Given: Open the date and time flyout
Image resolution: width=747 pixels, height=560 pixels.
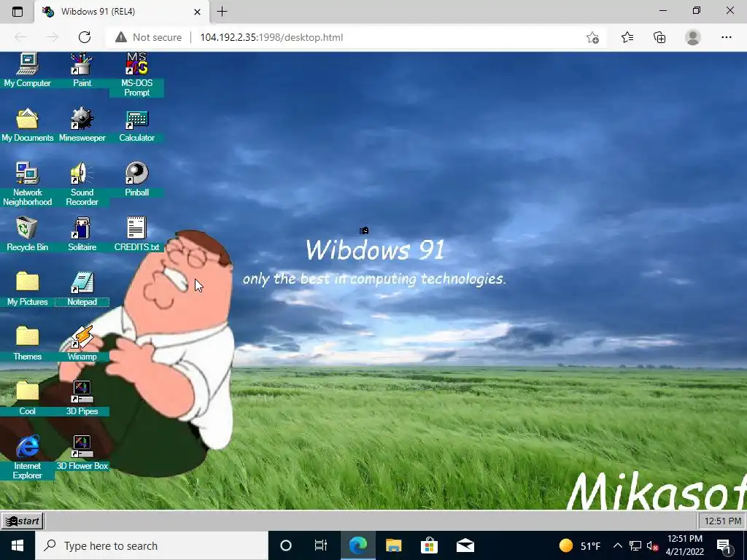Looking at the screenshot, I should (684, 545).
